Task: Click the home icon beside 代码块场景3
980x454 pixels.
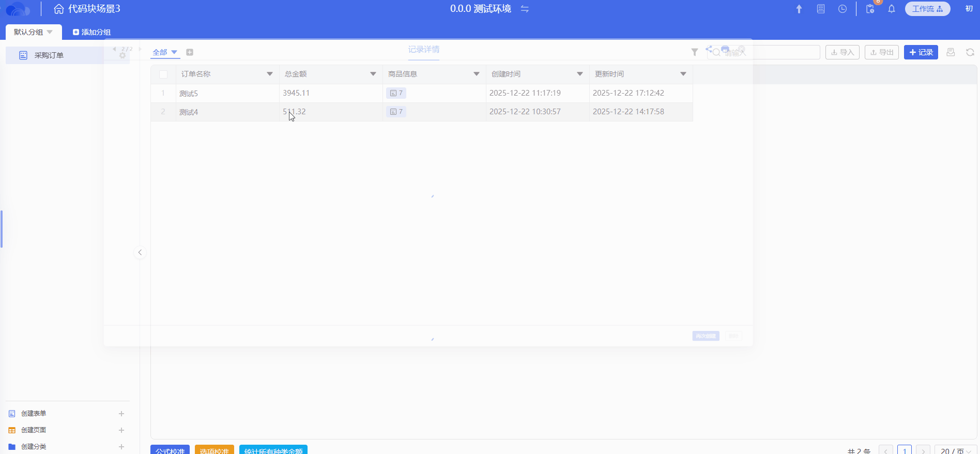Action: pyautogui.click(x=59, y=9)
